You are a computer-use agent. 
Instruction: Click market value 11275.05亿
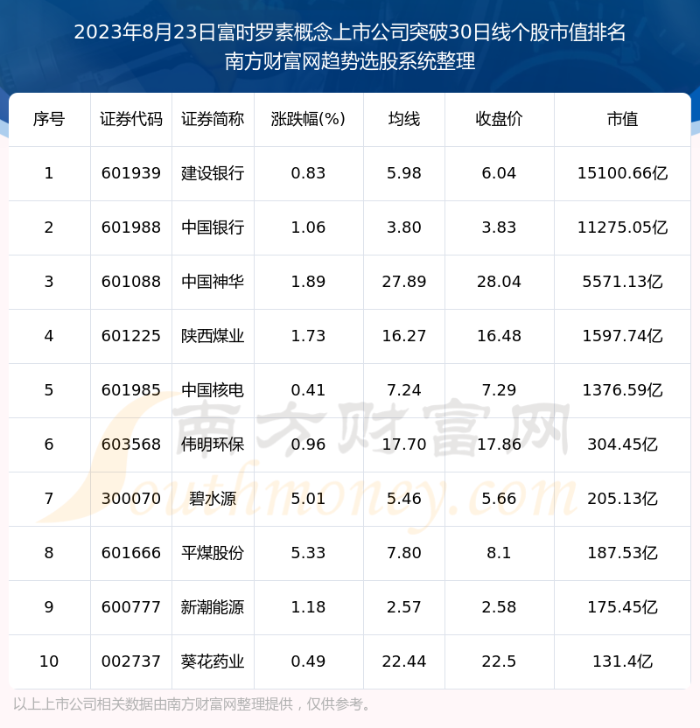click(622, 227)
